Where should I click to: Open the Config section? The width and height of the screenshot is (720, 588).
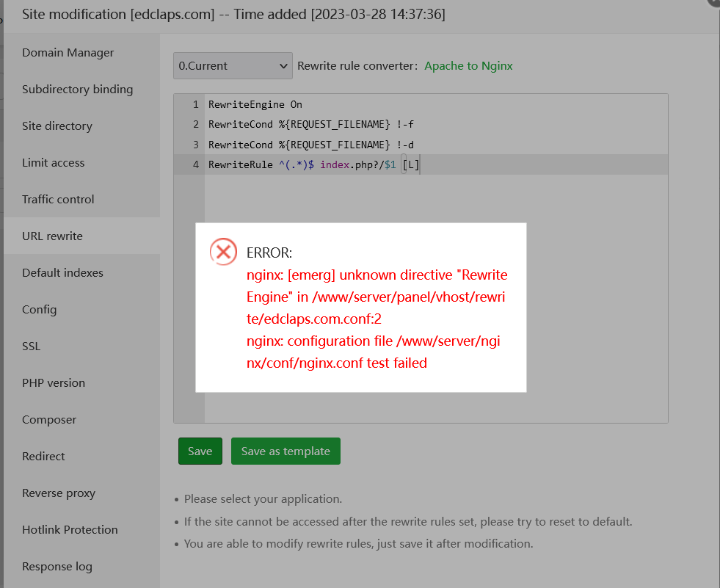coord(39,310)
